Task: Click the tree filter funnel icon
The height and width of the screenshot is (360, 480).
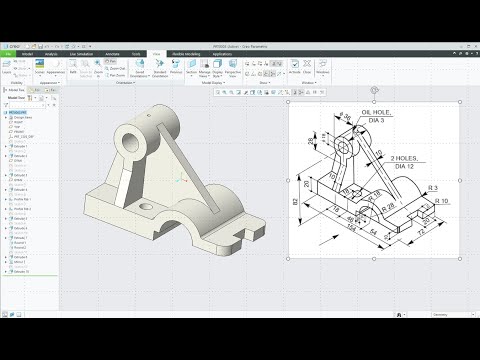Action: pyautogui.click(x=6, y=105)
